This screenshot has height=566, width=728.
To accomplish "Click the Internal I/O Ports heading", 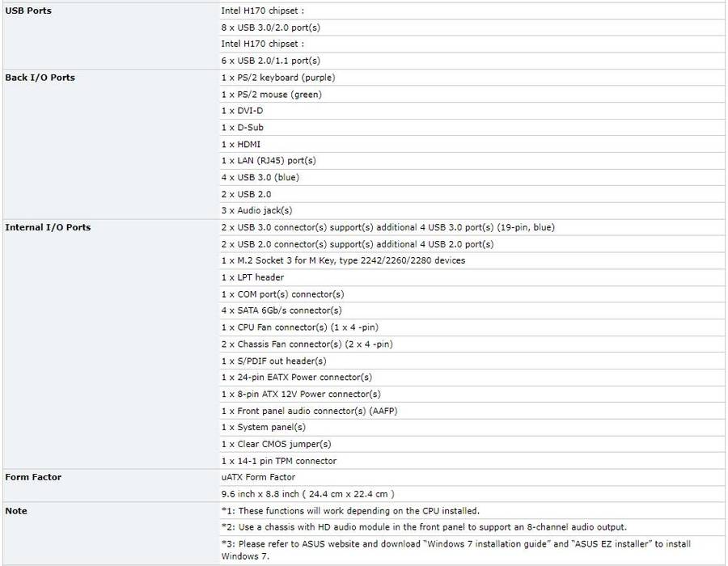I will coord(48,227).
